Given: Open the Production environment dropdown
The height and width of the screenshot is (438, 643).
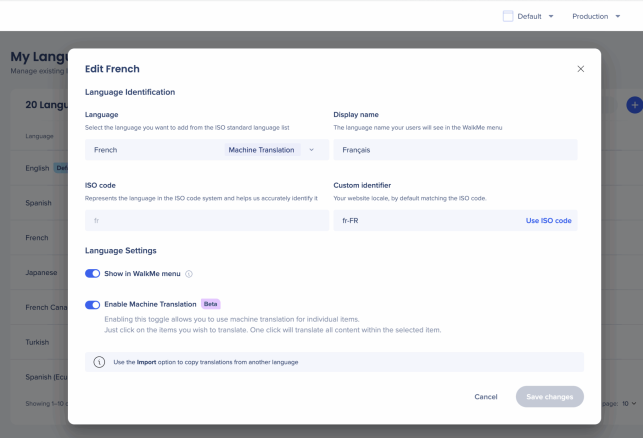Looking at the screenshot, I should click(x=595, y=16).
